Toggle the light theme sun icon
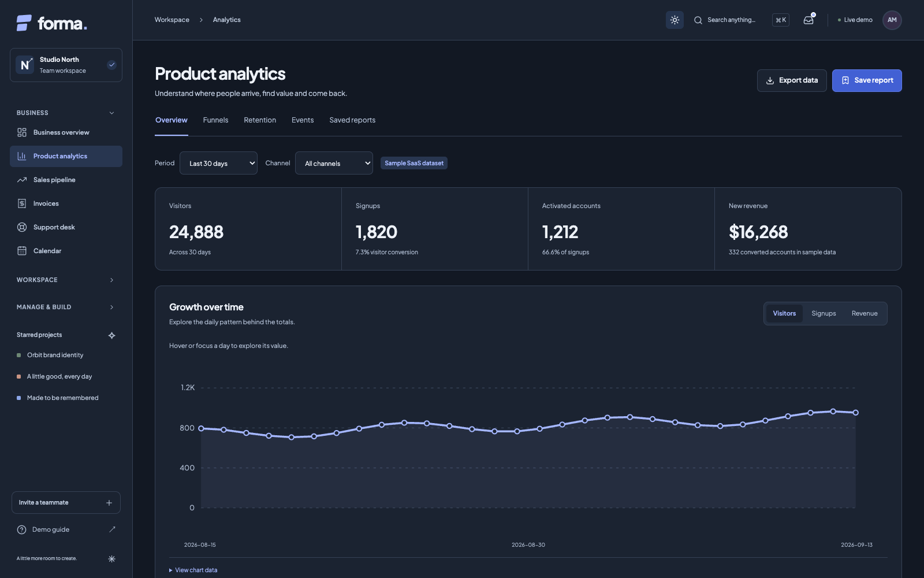This screenshot has width=924, height=578. click(x=675, y=20)
